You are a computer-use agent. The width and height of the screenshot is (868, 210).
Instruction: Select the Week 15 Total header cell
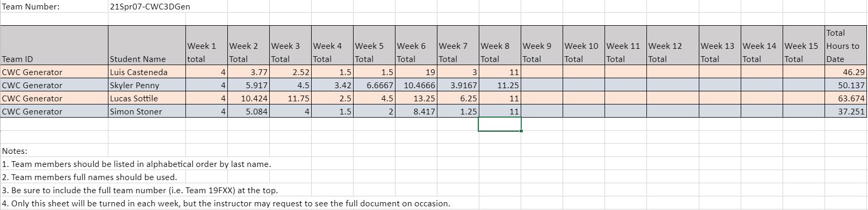click(804, 46)
